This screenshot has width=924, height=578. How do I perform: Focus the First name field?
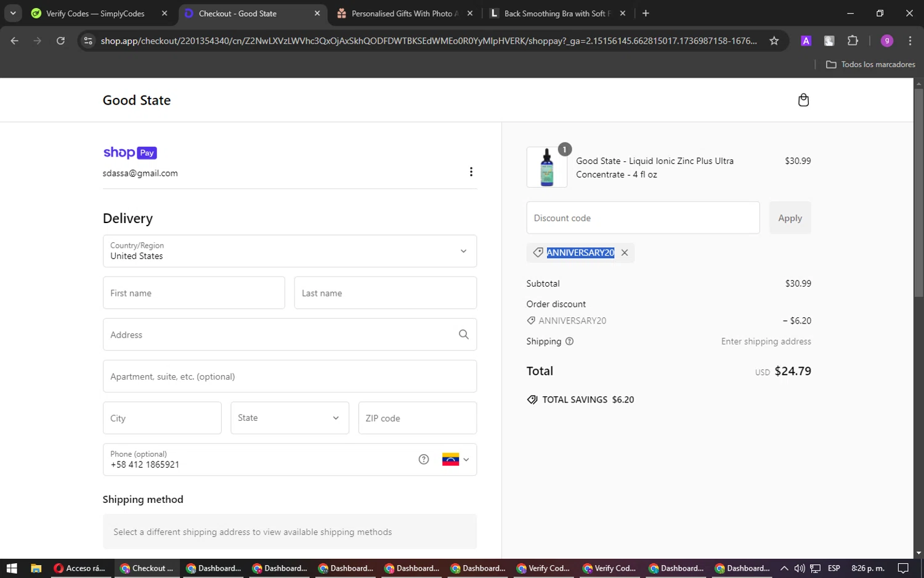[194, 293]
